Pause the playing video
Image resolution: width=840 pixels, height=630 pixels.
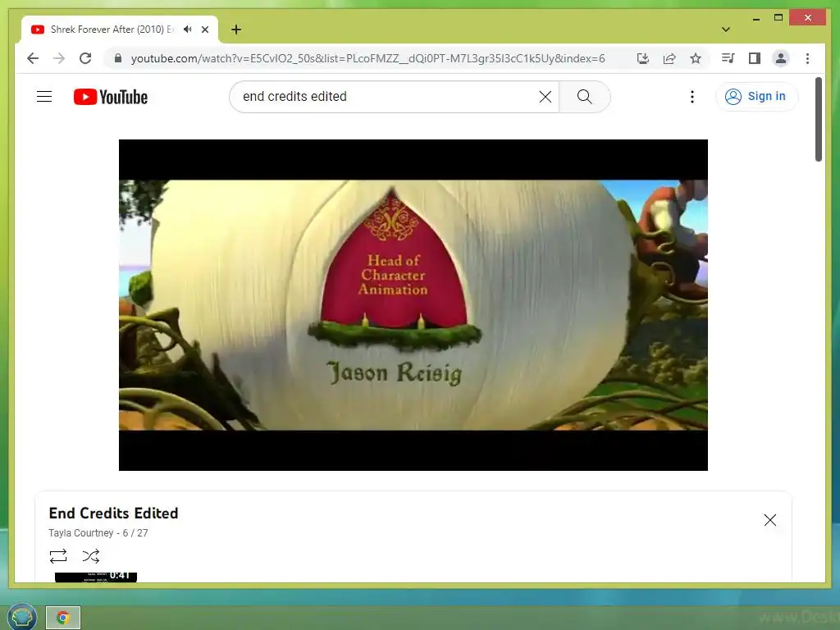pos(413,305)
